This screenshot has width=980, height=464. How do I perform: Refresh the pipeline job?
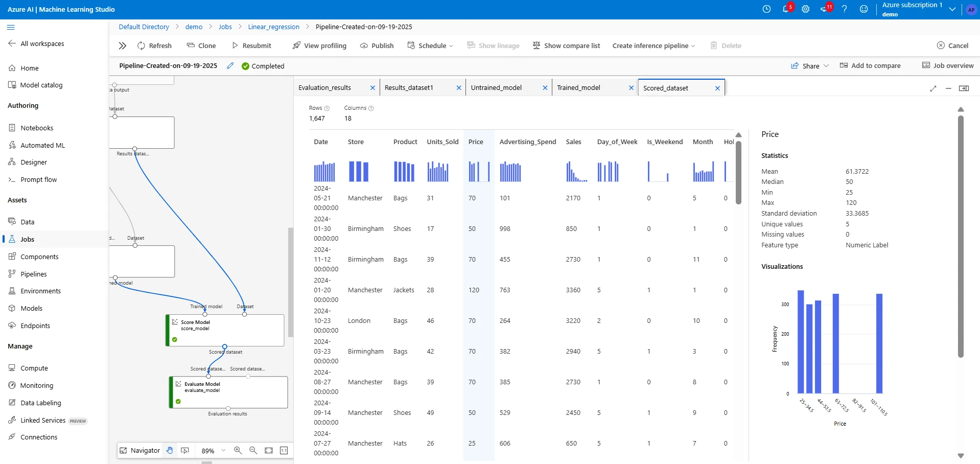point(154,45)
